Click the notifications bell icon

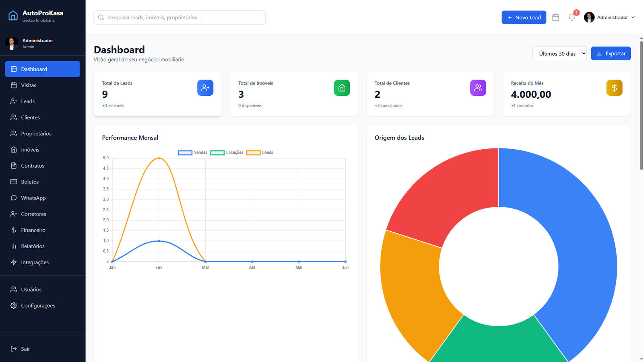pos(572,17)
